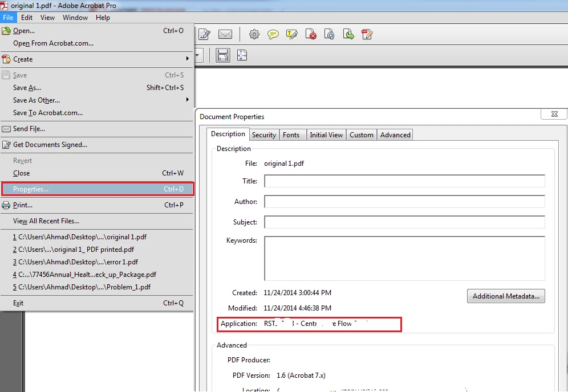Choose Open... from the File menu
Viewport: 568px width, 392px height.
(97, 31)
